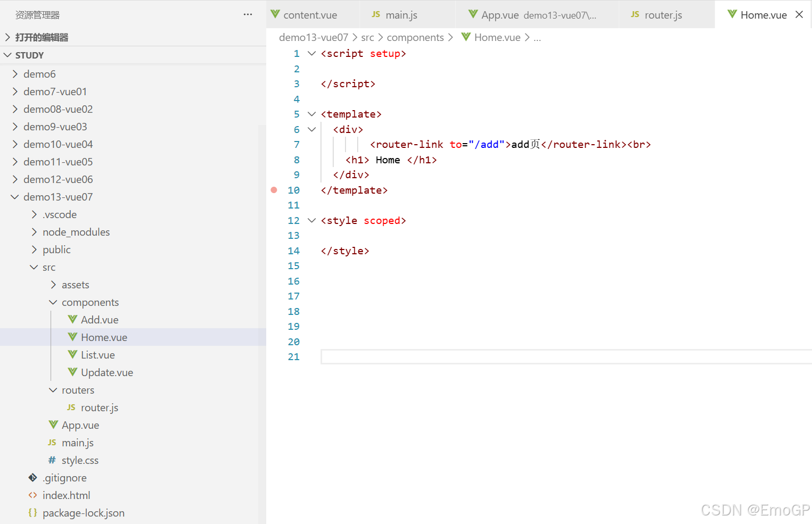812x524 pixels.
Task: Click the Vue icon in breadcrumb before Home.vue
Action: [x=466, y=37]
